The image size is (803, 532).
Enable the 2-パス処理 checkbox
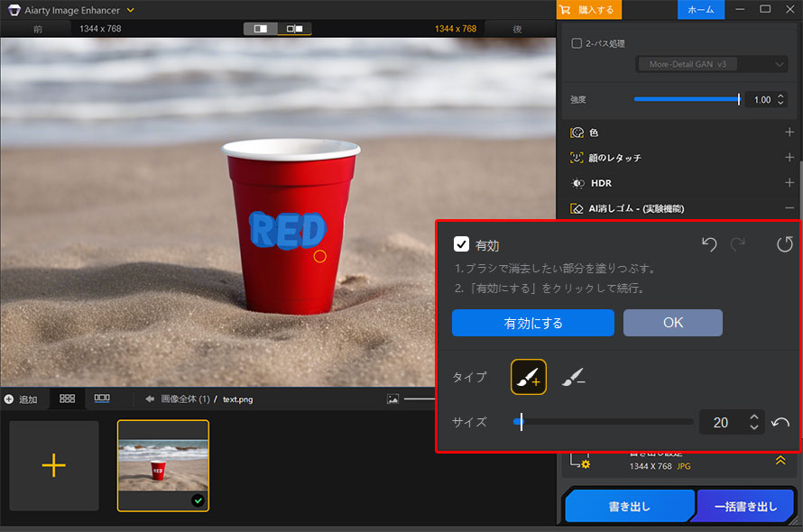click(x=575, y=42)
